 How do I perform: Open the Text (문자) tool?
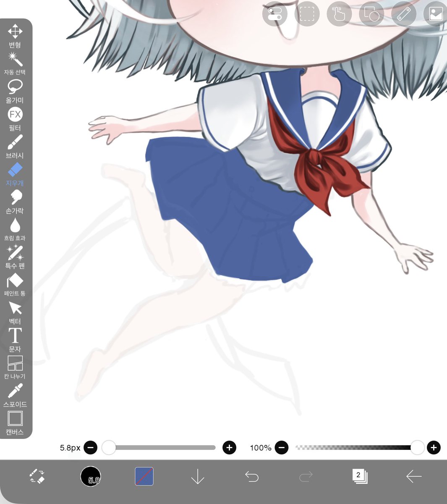15,340
